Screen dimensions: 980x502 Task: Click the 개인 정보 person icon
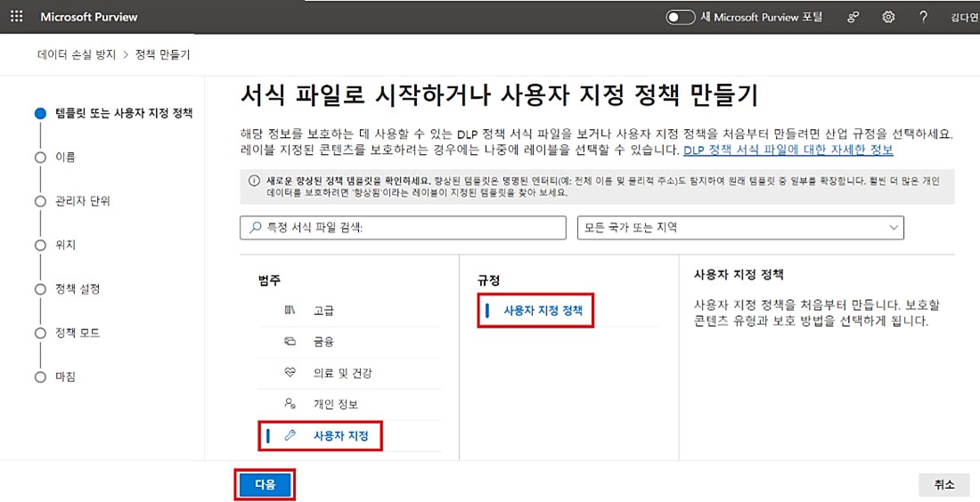pyautogui.click(x=290, y=403)
